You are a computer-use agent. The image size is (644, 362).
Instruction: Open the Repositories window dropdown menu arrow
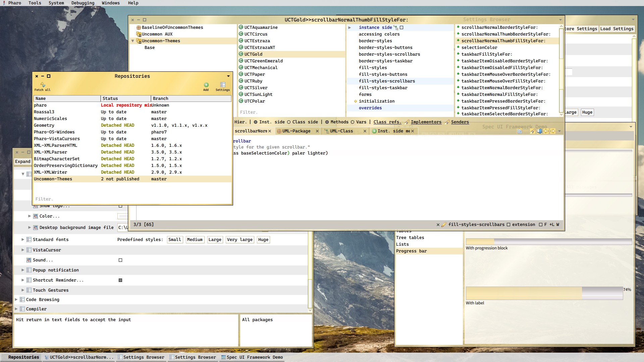[x=228, y=76]
